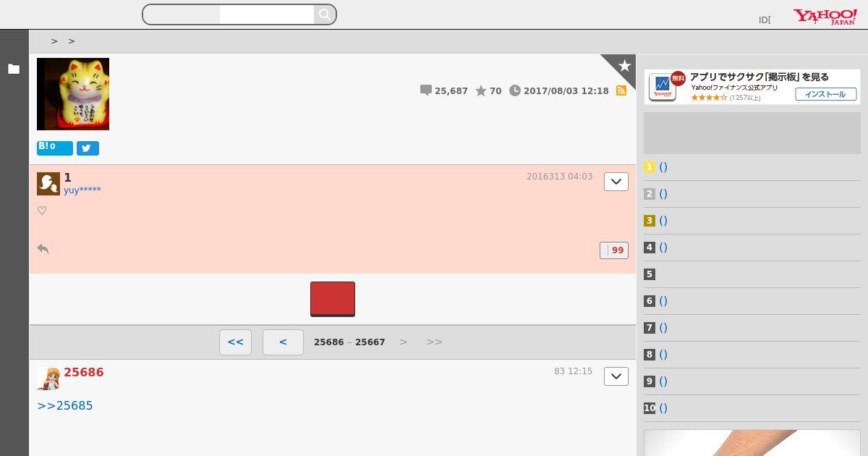Click the 83 12:15 post timestamp
The image size is (868, 456).
pos(573,371)
